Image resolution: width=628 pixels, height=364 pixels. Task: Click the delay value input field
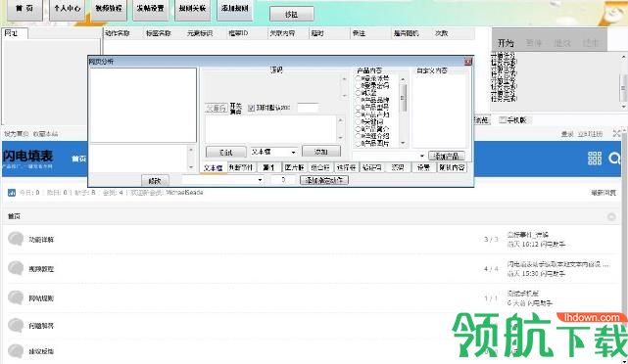308,108
